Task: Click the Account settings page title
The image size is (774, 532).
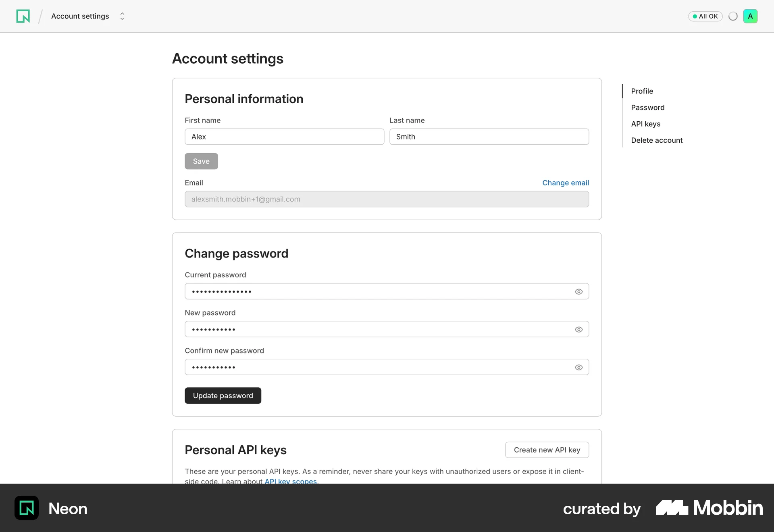Action: pyautogui.click(x=227, y=59)
